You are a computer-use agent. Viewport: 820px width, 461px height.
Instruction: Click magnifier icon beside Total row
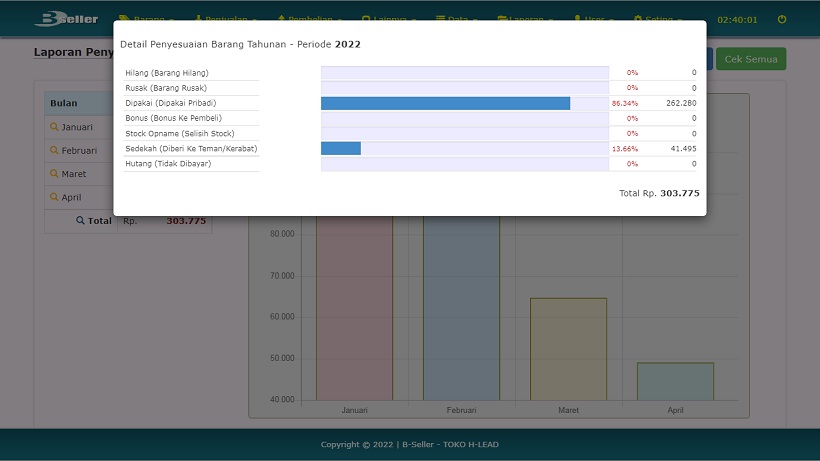[80, 221]
